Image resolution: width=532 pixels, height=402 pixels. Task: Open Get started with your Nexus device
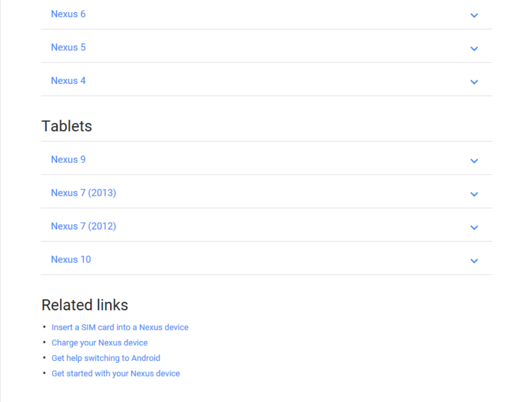[x=116, y=373]
